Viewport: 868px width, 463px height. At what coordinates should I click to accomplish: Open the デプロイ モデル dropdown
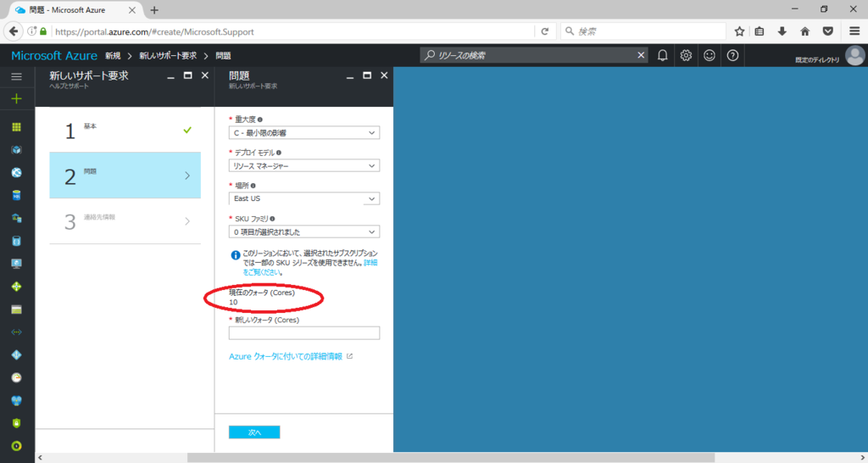[x=304, y=165]
